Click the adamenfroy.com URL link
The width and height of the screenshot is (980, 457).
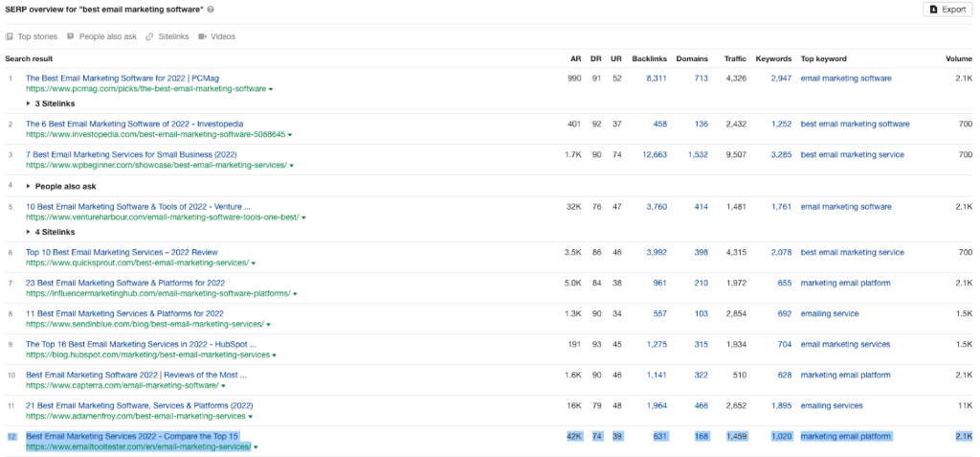tap(136, 417)
